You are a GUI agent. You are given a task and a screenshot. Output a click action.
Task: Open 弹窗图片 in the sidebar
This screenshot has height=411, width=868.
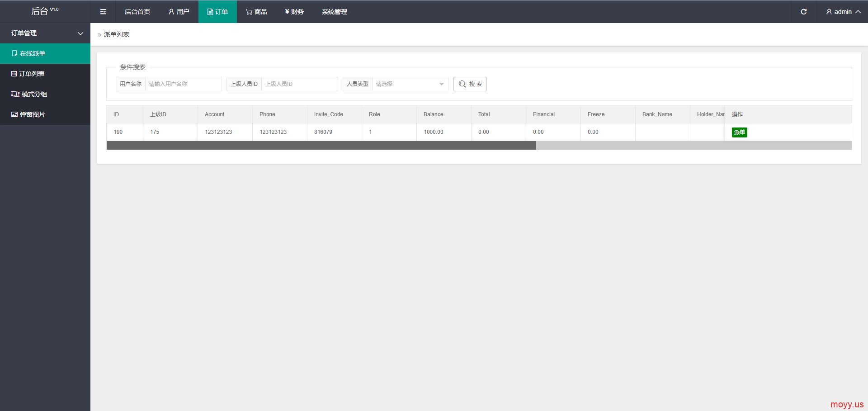click(x=45, y=114)
